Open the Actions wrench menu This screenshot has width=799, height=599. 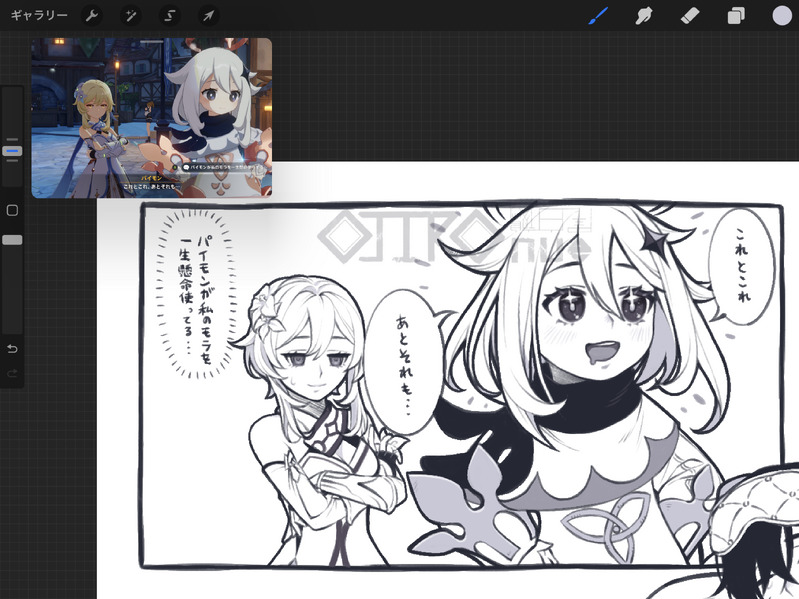pos(92,16)
